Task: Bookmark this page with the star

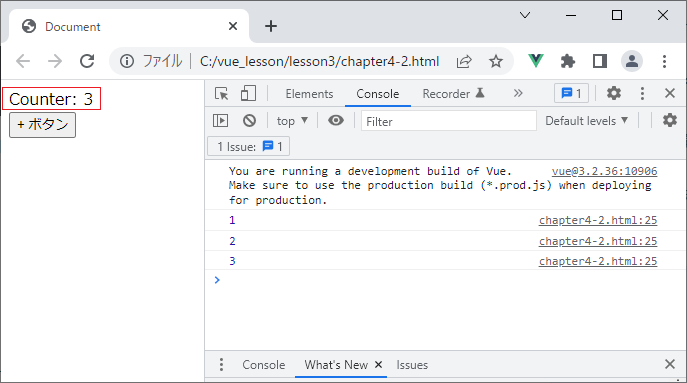Action: pos(496,61)
